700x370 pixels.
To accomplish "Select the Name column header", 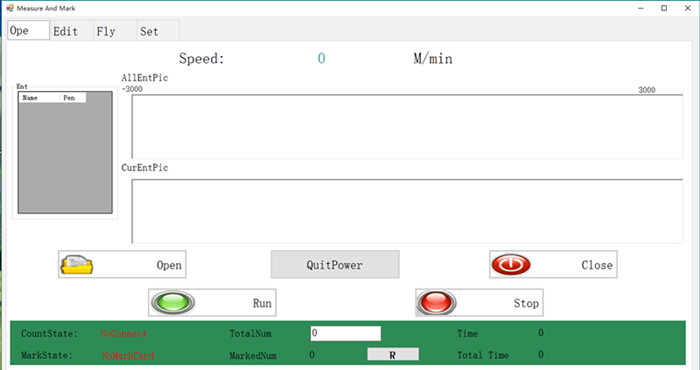I will click(x=39, y=98).
